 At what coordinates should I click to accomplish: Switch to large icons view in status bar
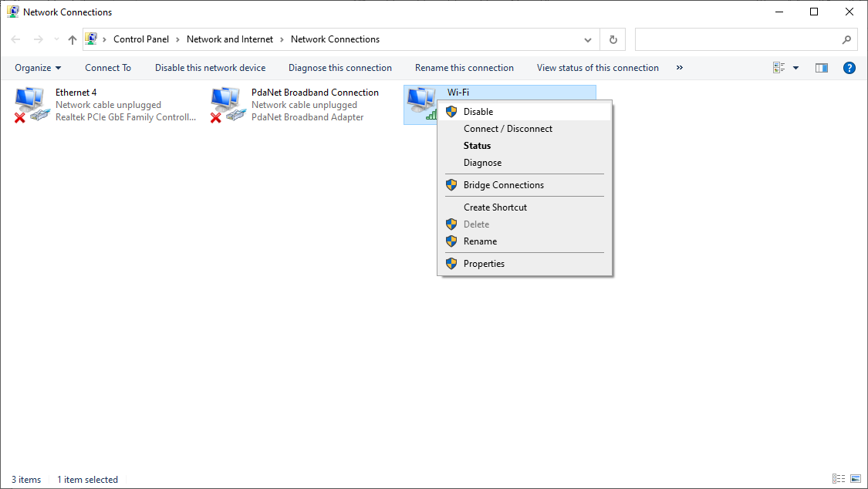tap(856, 478)
